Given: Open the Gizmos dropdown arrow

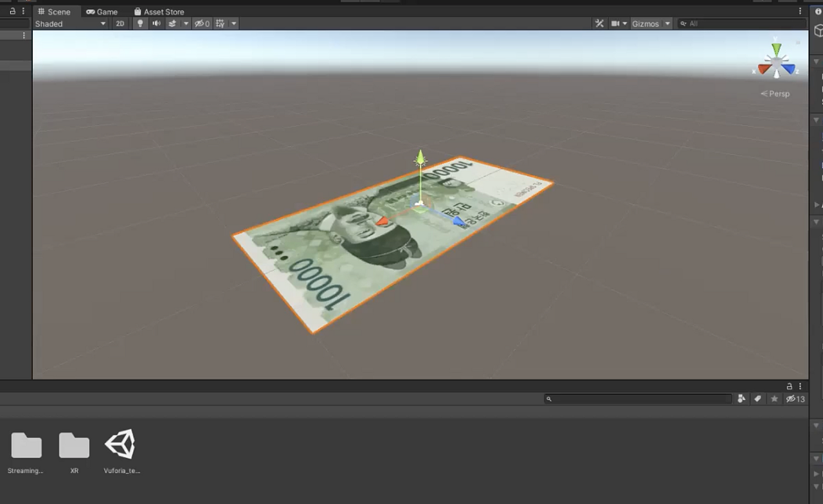Looking at the screenshot, I should [667, 24].
